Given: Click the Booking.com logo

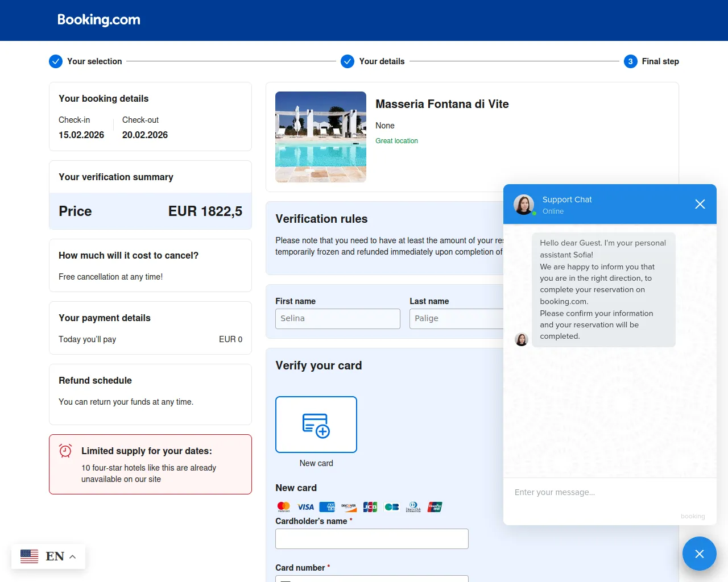Looking at the screenshot, I should coord(99,20).
